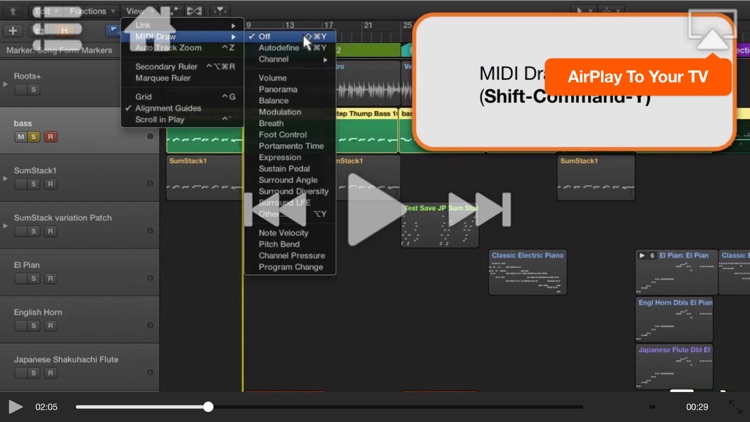
Task: Select Sustain Pedal
Action: (290, 169)
